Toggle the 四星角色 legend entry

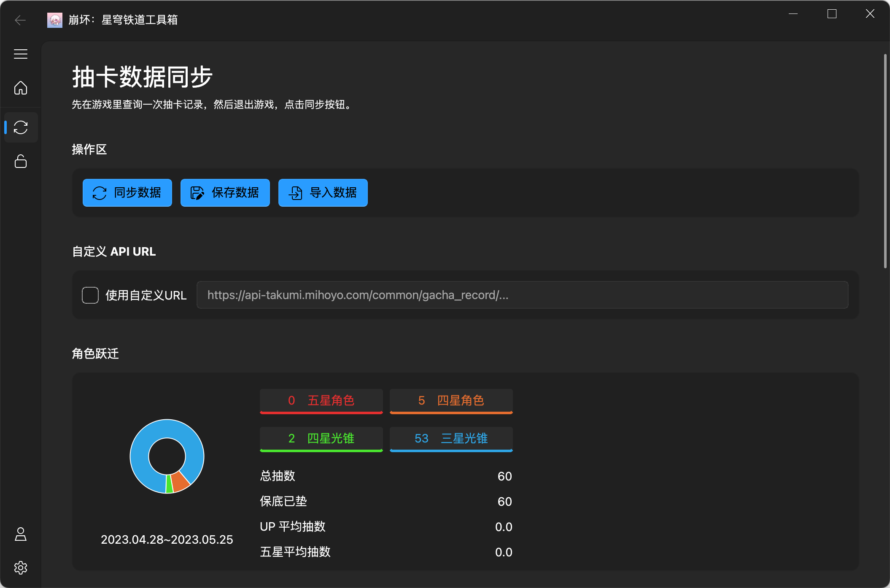(x=451, y=401)
